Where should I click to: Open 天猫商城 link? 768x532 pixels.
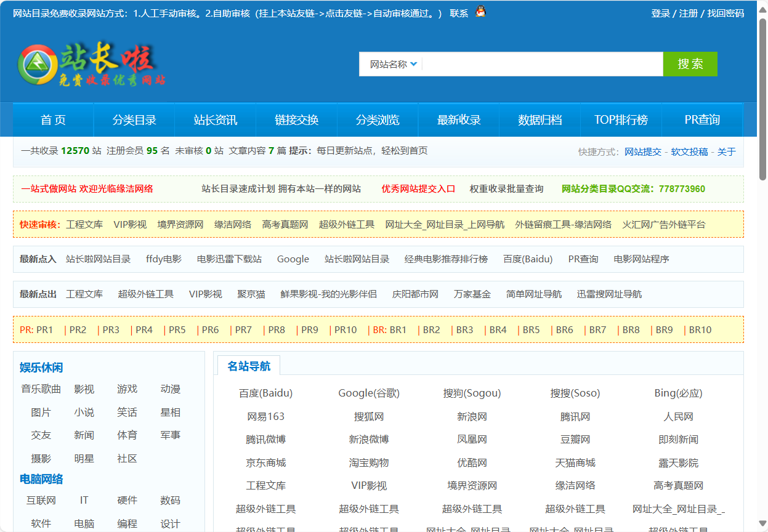(575, 463)
